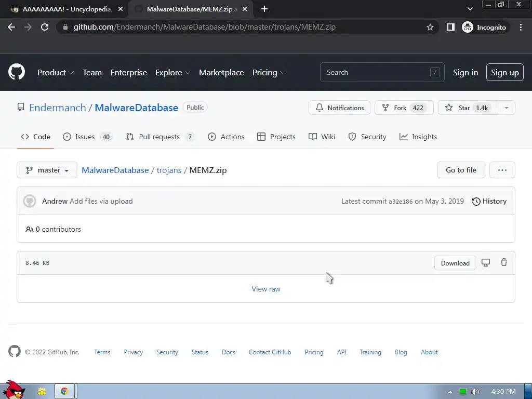Open the three-dot more options button
The height and width of the screenshot is (399, 532).
tap(502, 170)
